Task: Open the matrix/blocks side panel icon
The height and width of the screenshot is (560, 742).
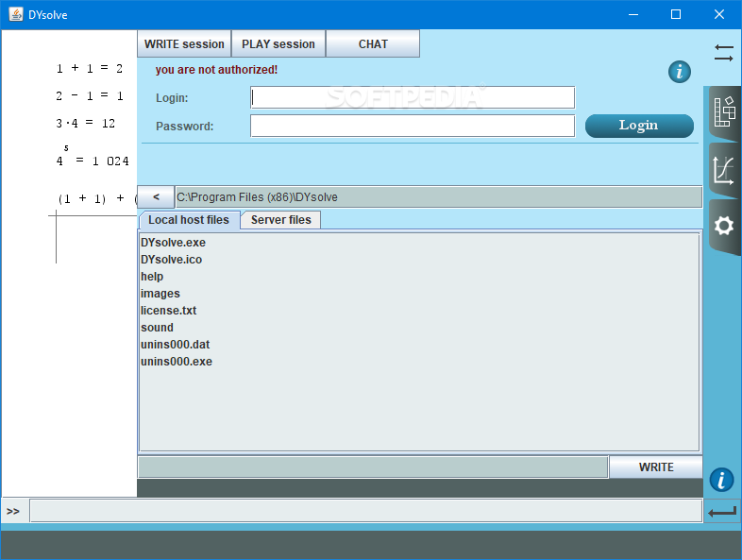Action: [724, 112]
